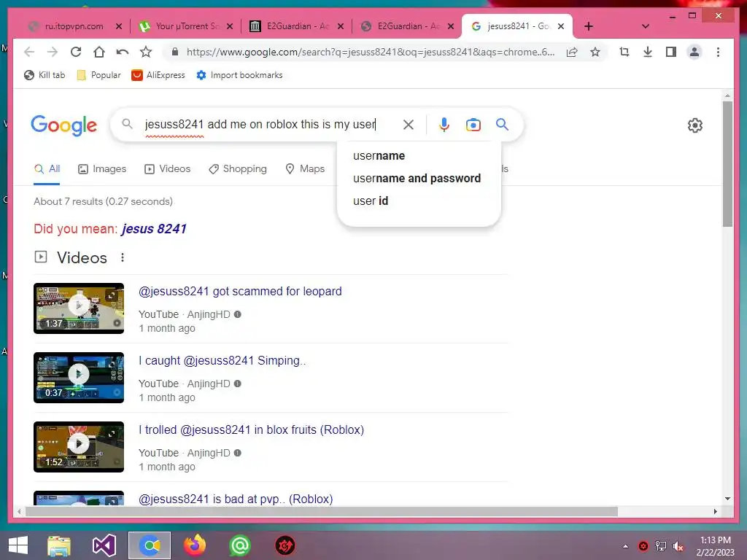Play the 1:37 video thumbnail

79,308
